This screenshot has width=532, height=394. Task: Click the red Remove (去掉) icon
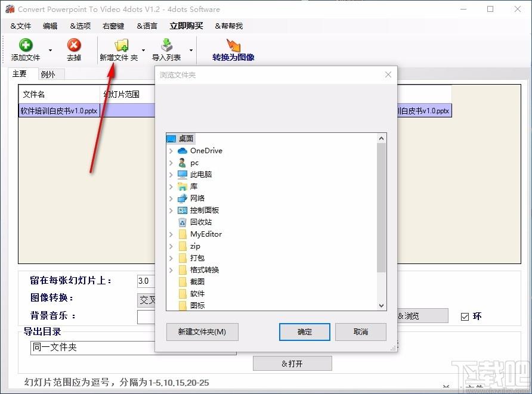[x=73, y=45]
